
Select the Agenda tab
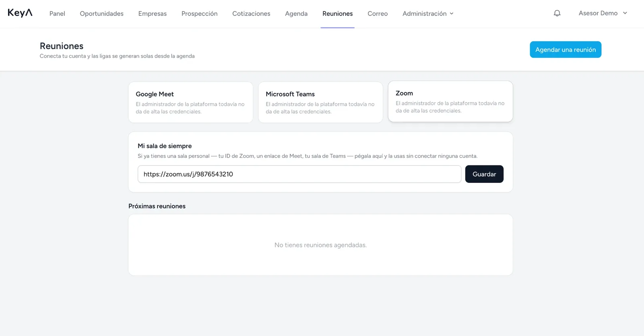[x=296, y=14]
